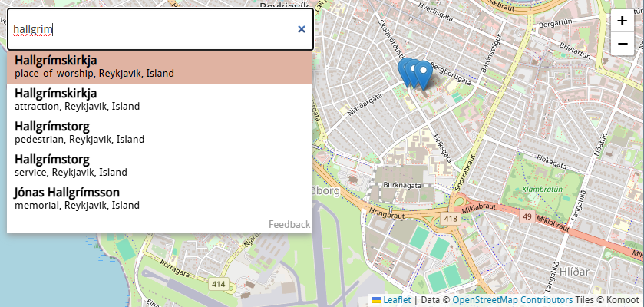Image resolution: width=644 pixels, height=307 pixels.
Task: Zoom out of the map
Action: tap(622, 45)
